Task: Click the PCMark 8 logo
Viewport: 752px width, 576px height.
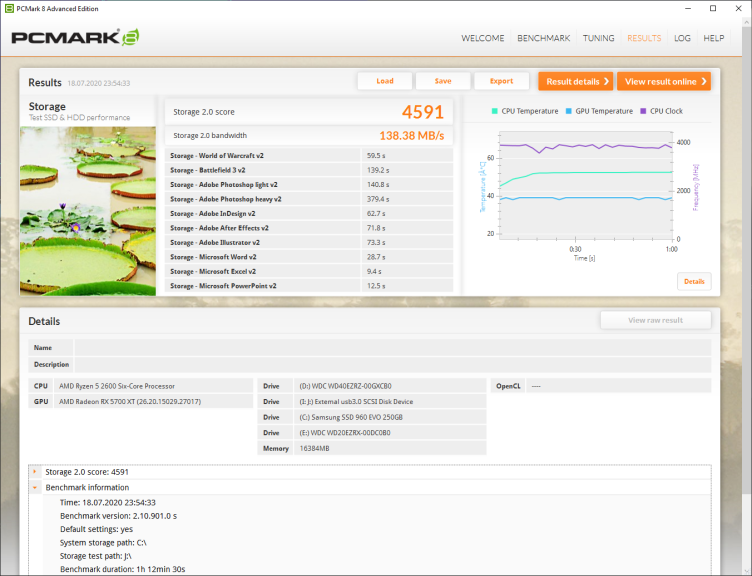Action: pos(75,37)
